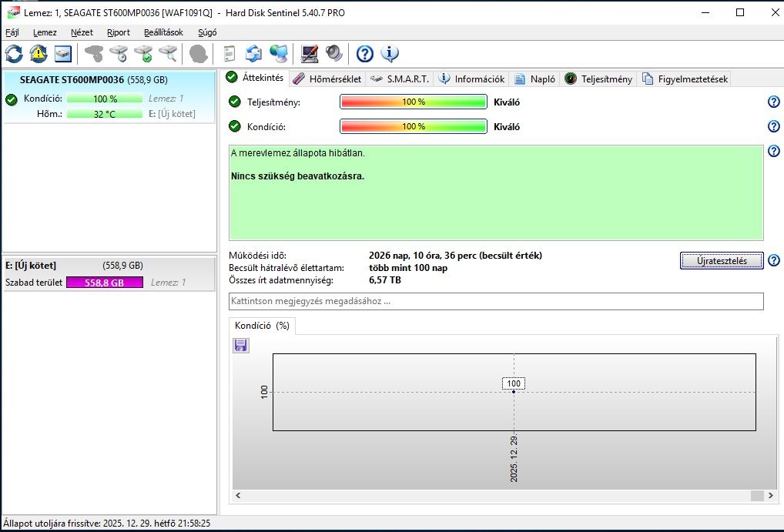
Task: Click 'A merevlemez állapota hibátlan.' text
Action: tap(298, 153)
